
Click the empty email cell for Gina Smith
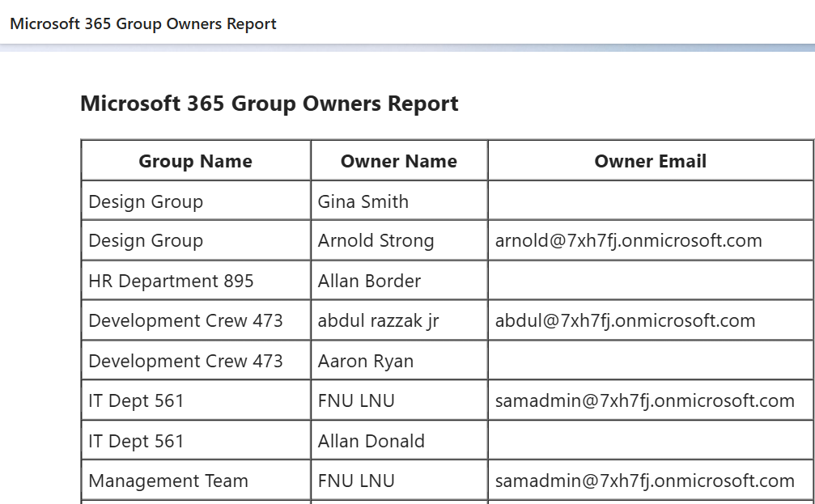650,201
